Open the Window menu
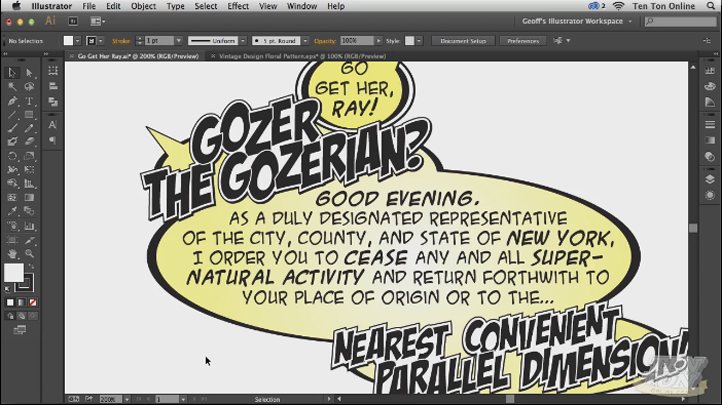This screenshot has height=405, width=722. [302, 6]
